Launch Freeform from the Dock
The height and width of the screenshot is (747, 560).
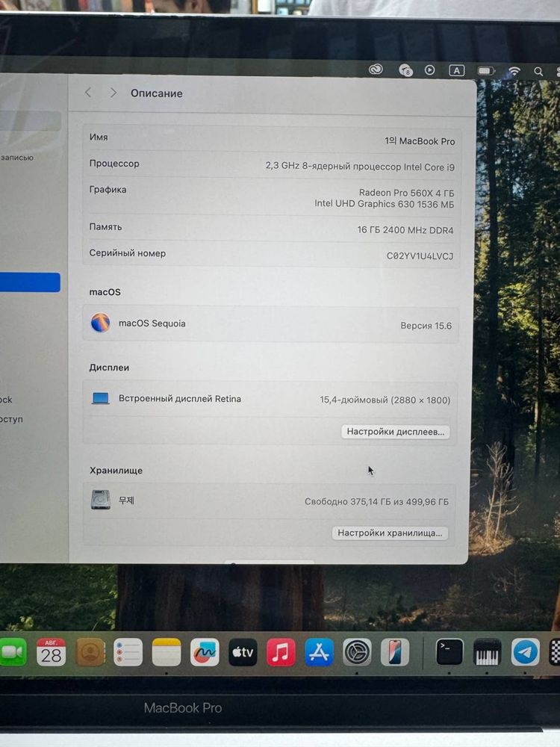pos(205,652)
